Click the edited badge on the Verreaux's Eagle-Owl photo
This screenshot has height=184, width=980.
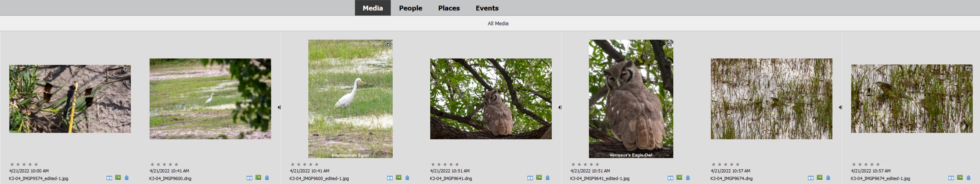(x=669, y=44)
